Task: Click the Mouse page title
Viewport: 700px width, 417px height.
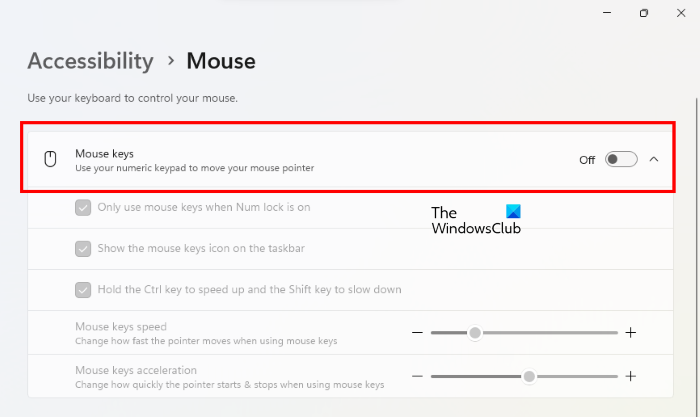Action: point(221,61)
